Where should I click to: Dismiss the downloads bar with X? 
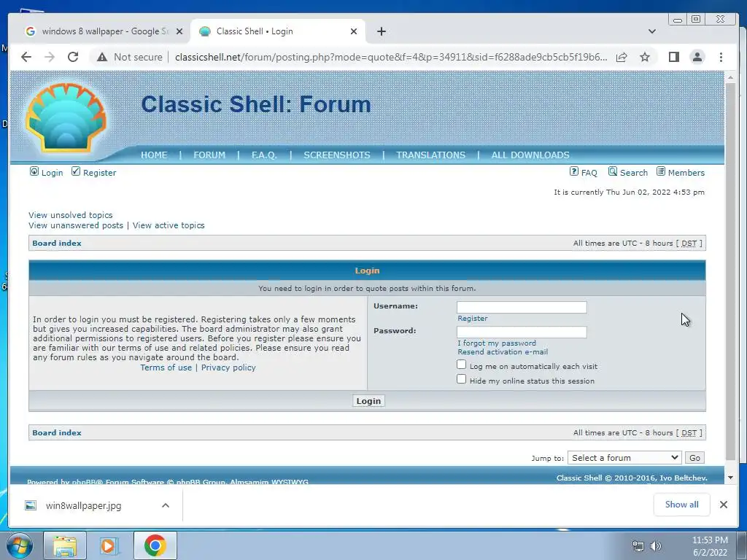point(723,505)
